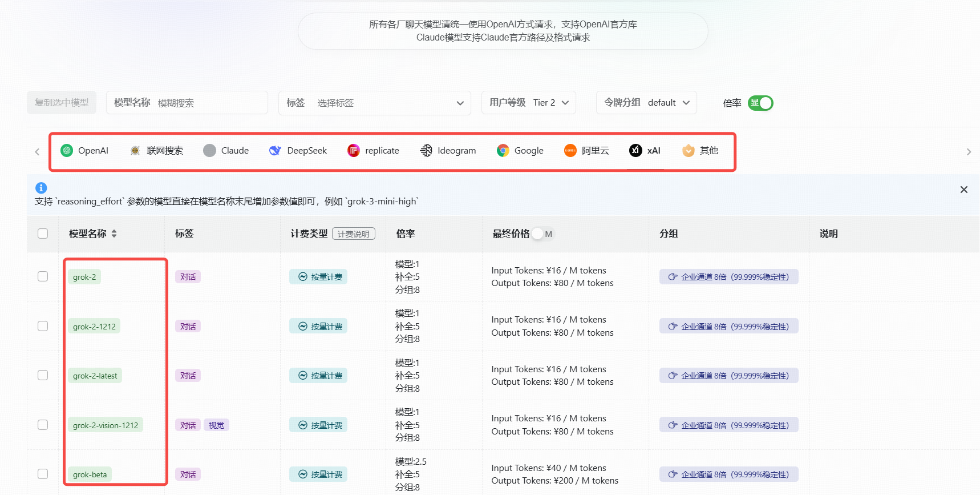This screenshot has width=980, height=495.
Task: Click the Claude gray circle icon
Action: coord(209,150)
